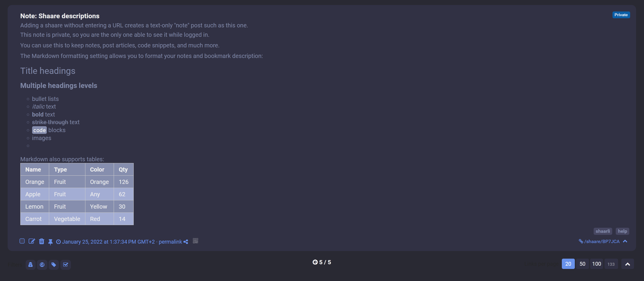The image size is (644, 281).
Task: Open the permalink for this note
Action: coord(170,242)
